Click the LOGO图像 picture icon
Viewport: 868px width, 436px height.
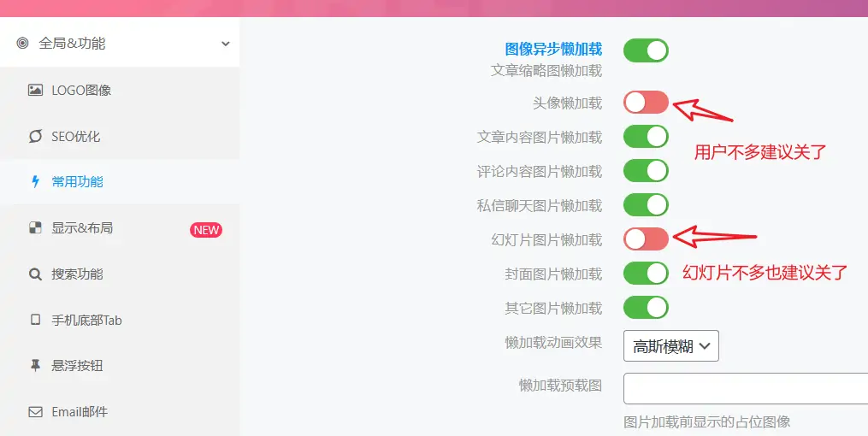(x=35, y=90)
